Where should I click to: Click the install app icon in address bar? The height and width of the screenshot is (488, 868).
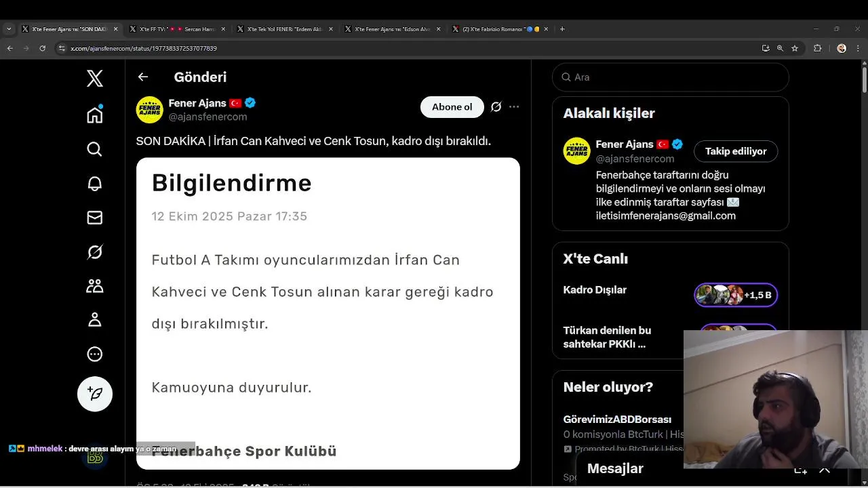(766, 48)
